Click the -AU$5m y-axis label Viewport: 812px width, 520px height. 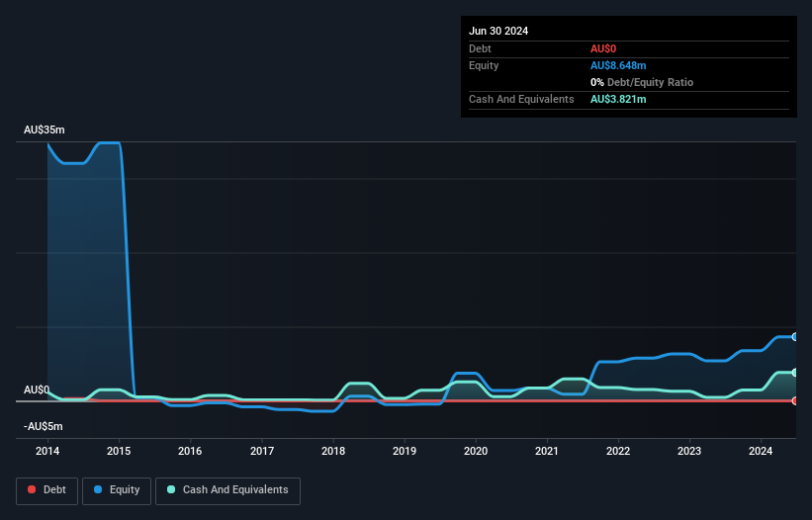click(x=43, y=426)
